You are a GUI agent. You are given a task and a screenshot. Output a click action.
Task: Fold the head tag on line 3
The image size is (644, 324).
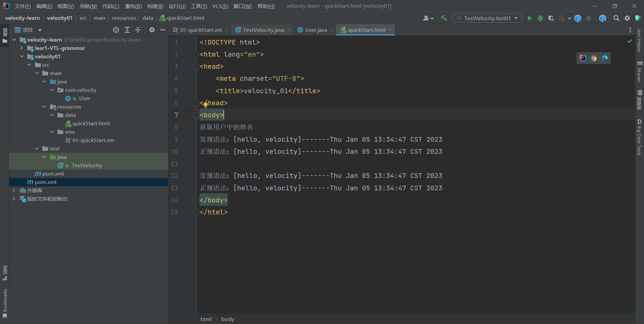[196, 67]
